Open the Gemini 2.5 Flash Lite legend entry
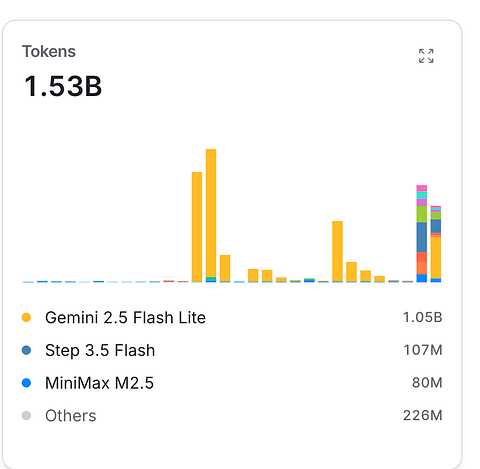480x469 pixels. pyautogui.click(x=125, y=317)
